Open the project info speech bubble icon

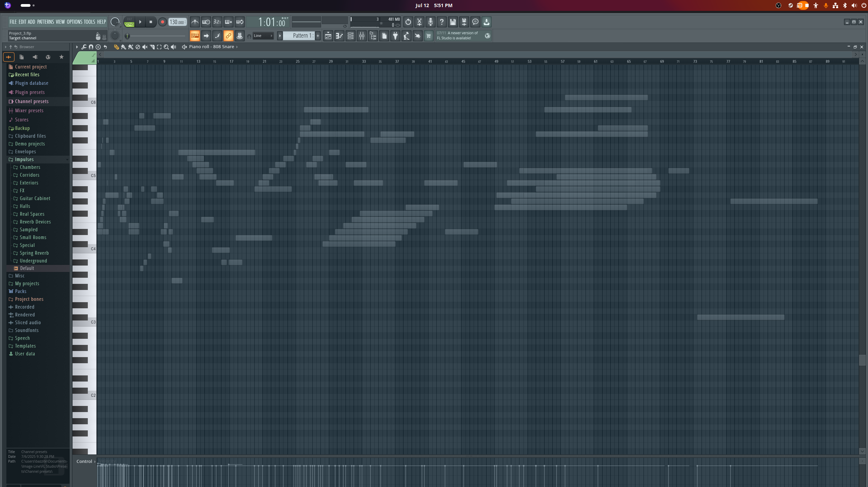pyautogui.click(x=475, y=22)
